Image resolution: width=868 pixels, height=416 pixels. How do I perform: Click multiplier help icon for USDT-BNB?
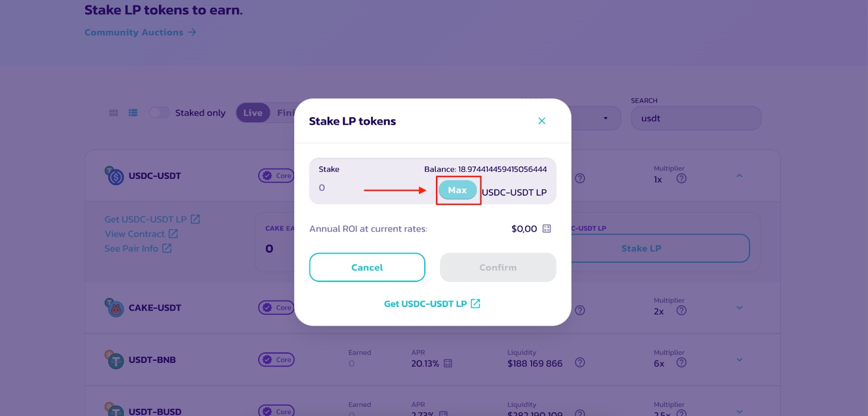pyautogui.click(x=681, y=363)
